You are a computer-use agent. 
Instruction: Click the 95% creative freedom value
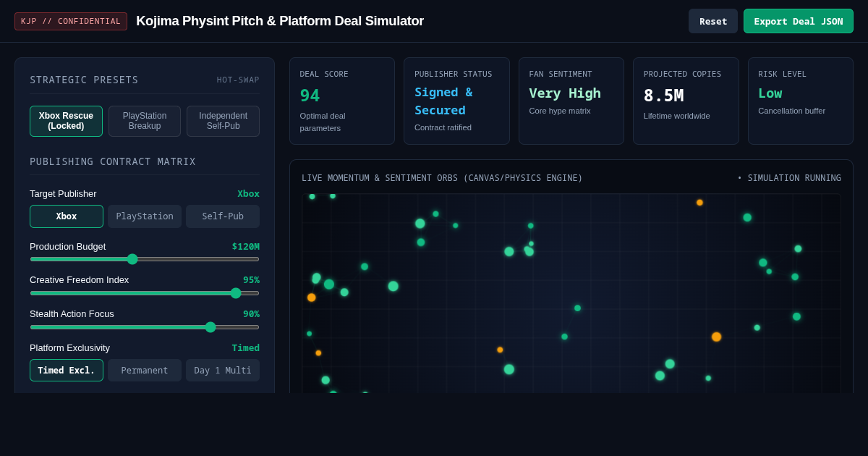click(x=251, y=280)
